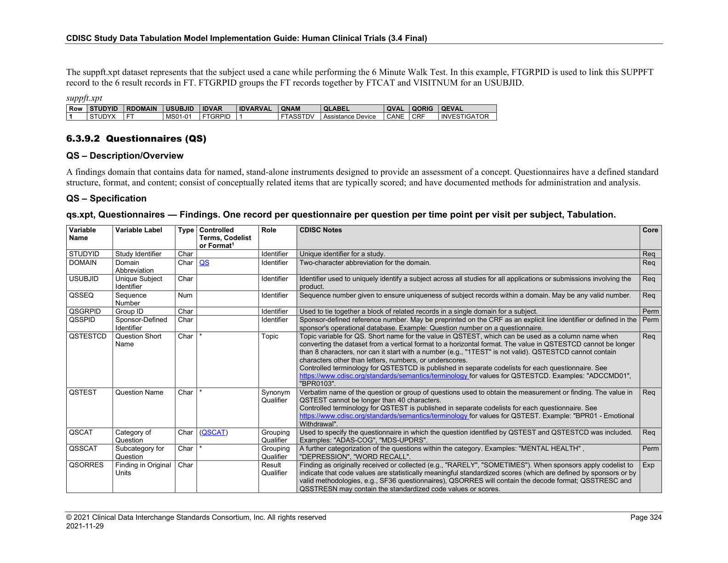Screen dimensions: 728x563
Task: Select the "Topic" role cell
Action: click(278, 360)
